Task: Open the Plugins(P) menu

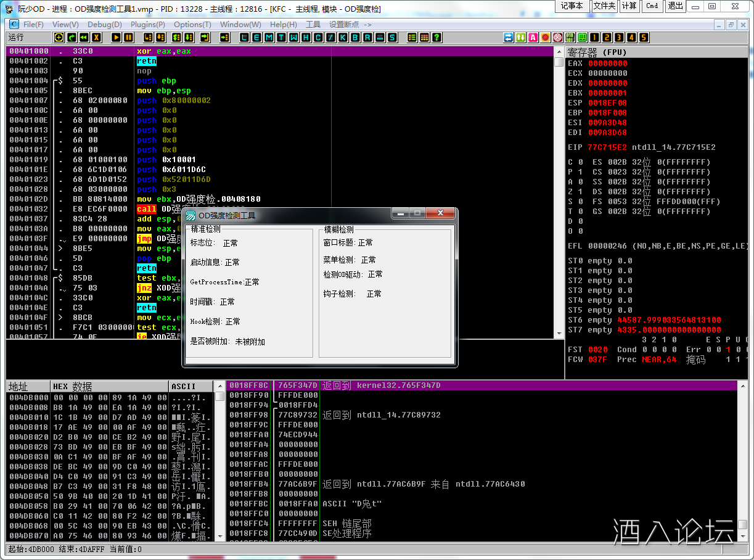Action: tap(147, 25)
